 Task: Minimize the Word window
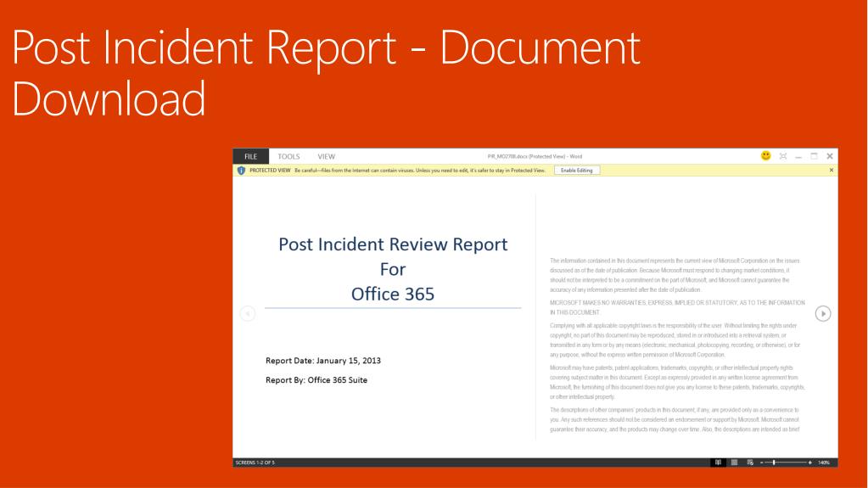click(798, 157)
